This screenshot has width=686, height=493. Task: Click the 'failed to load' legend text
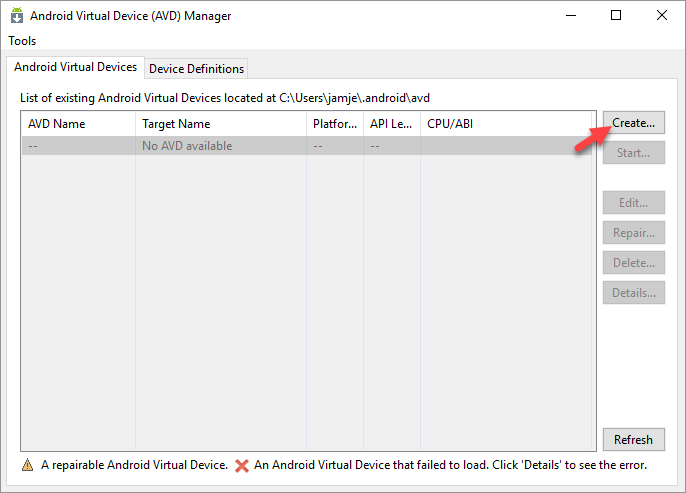click(451, 465)
